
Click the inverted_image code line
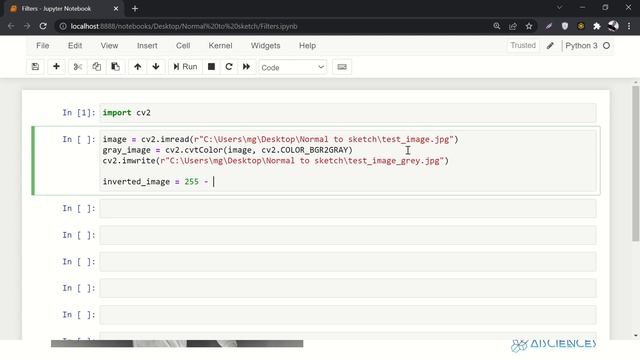coord(158,182)
